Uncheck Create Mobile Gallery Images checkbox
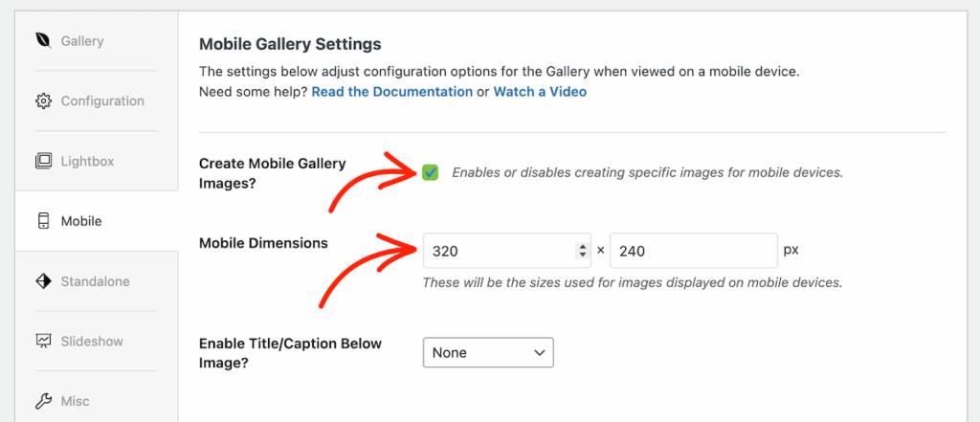The height and width of the screenshot is (422, 980). 431,172
